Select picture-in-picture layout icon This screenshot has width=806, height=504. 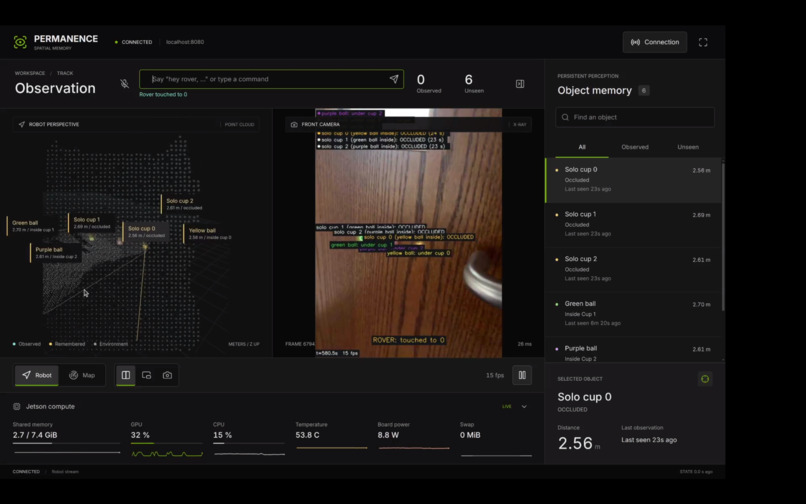tap(146, 375)
